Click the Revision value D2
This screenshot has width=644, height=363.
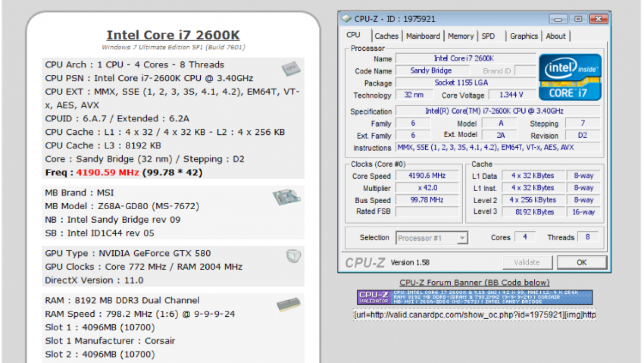point(583,135)
